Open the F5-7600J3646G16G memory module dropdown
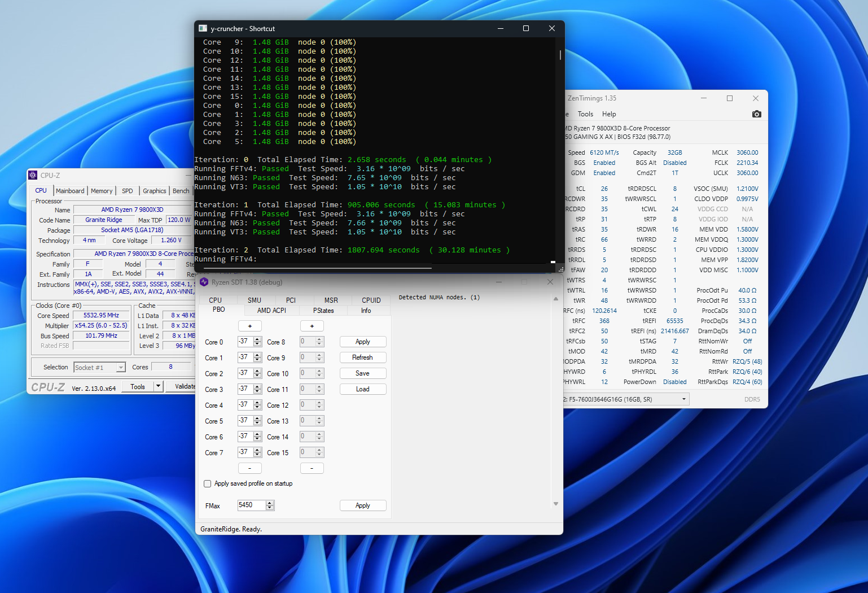The height and width of the screenshot is (593, 868). point(684,399)
